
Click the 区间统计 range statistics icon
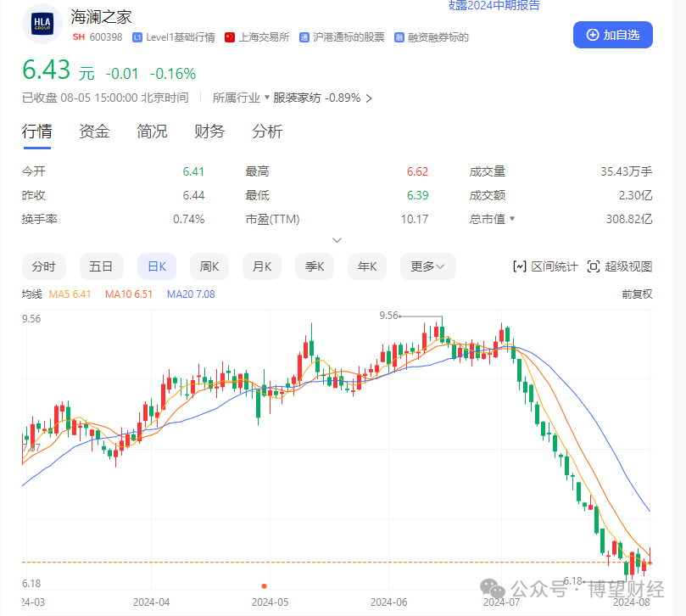(519, 266)
